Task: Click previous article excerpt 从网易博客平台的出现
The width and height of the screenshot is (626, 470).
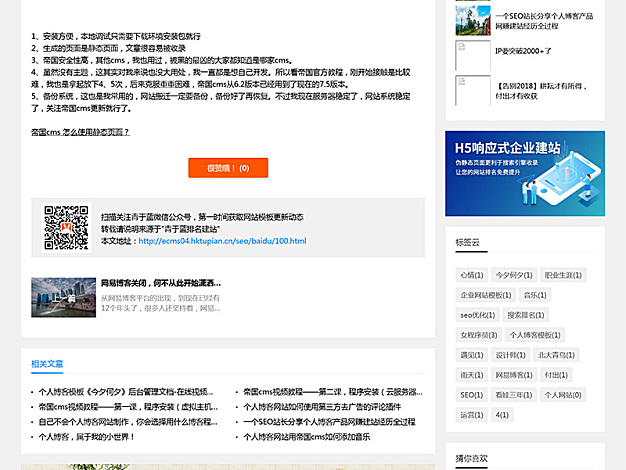Action: (x=160, y=303)
